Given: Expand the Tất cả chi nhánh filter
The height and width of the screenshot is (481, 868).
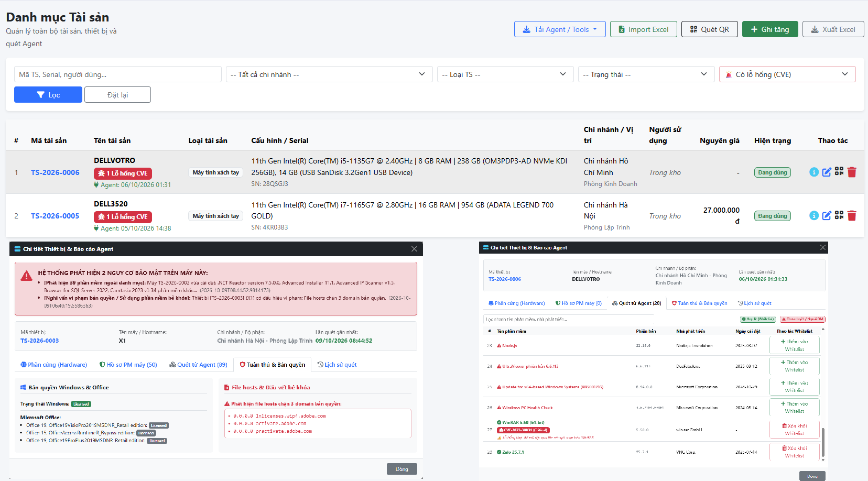Looking at the screenshot, I should coord(329,74).
